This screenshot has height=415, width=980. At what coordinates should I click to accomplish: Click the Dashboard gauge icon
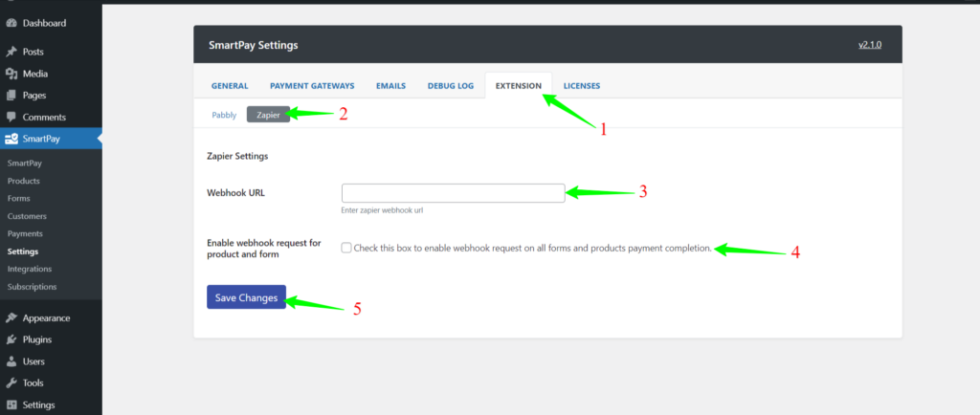click(x=11, y=24)
